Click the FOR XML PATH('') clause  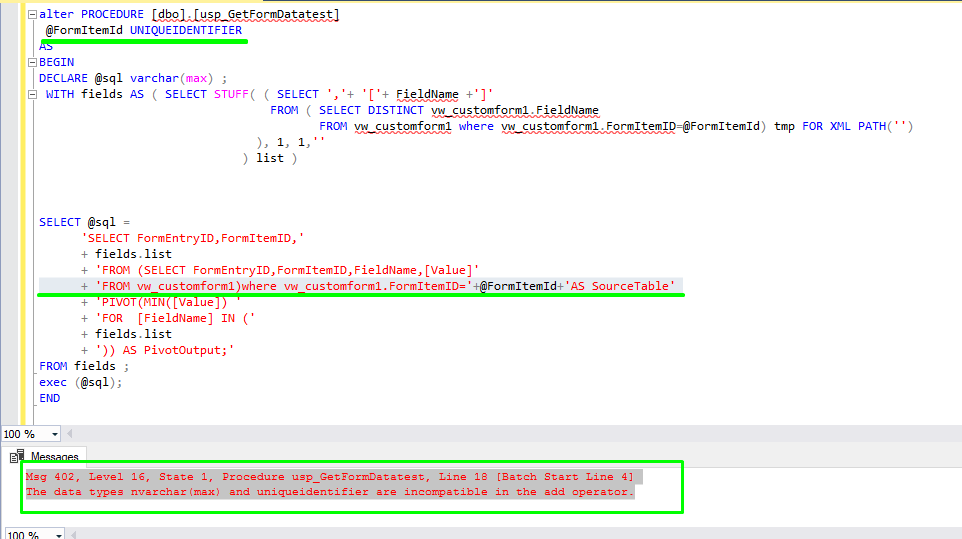click(x=857, y=126)
